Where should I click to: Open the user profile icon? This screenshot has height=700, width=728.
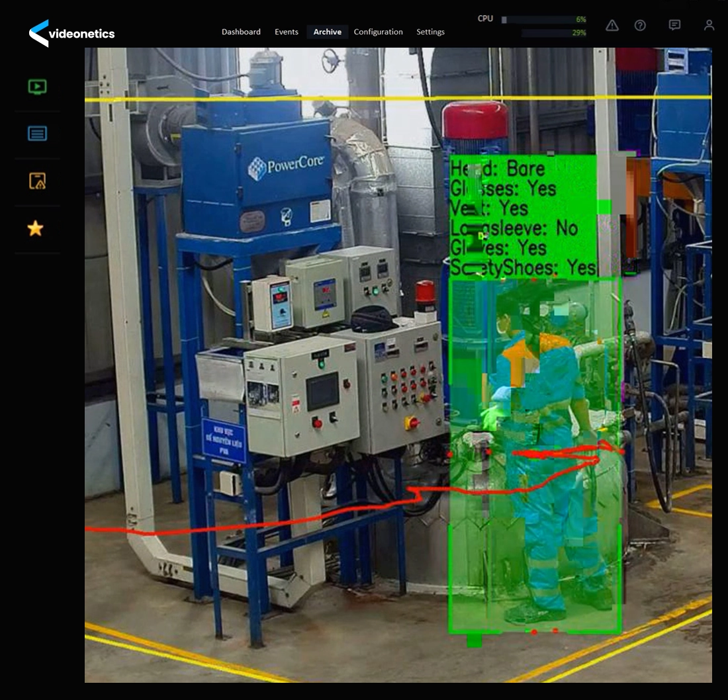pos(709,25)
